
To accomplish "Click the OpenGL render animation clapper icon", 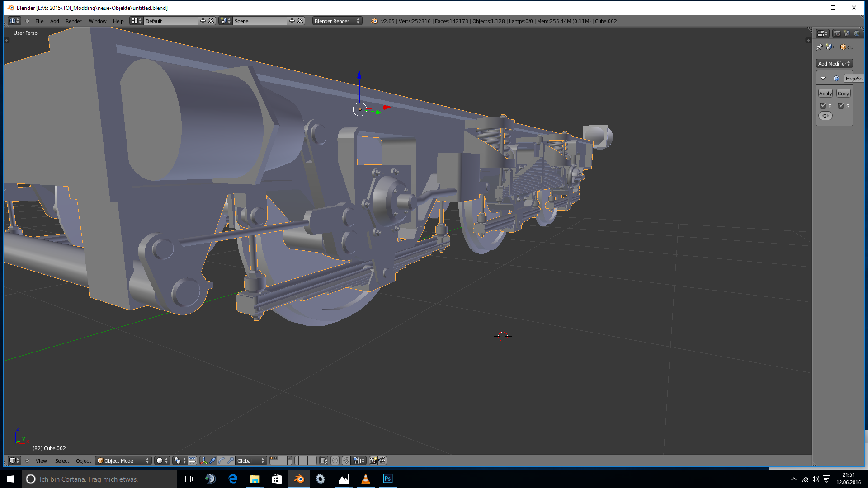I will [382, 460].
